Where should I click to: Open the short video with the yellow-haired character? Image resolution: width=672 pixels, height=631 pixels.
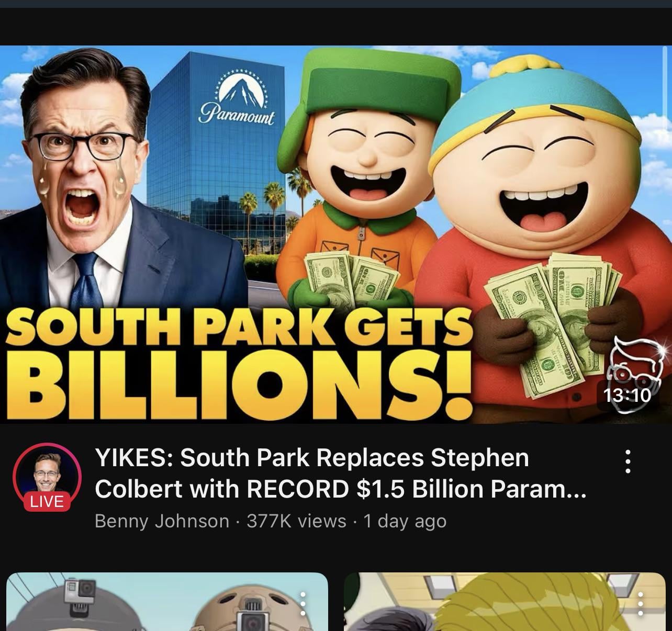pos(505,602)
